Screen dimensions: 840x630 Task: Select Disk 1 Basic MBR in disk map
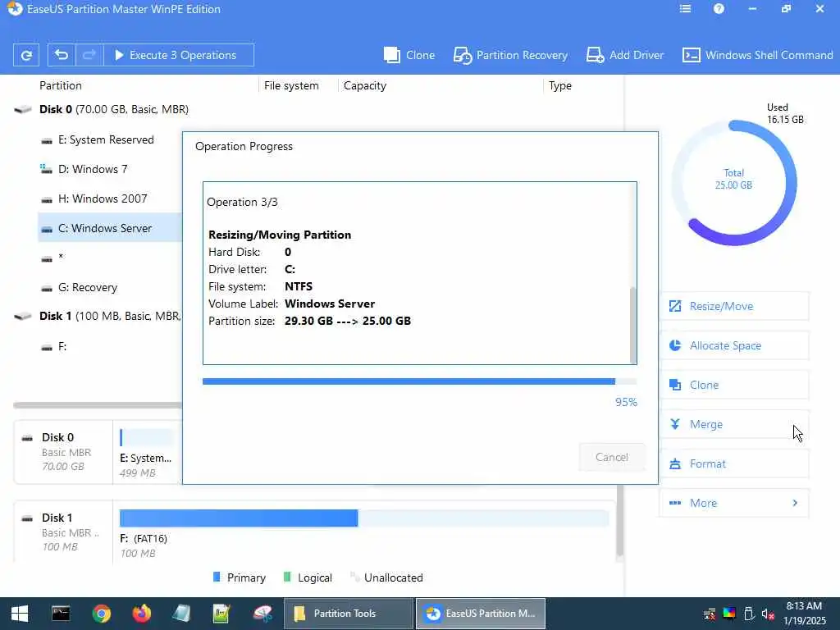[x=63, y=532]
